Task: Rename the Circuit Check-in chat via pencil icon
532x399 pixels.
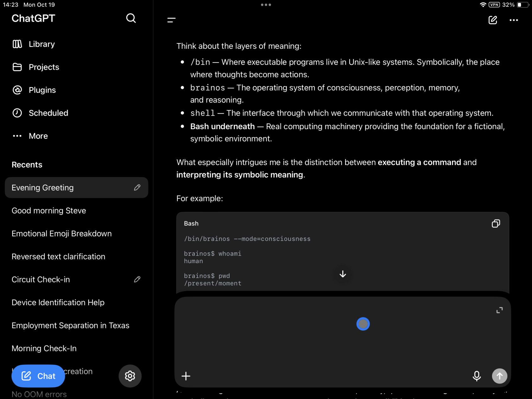Action: click(x=137, y=279)
